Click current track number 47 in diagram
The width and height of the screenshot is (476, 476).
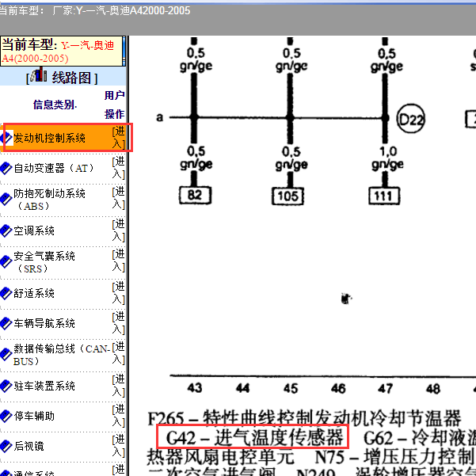coord(385,388)
